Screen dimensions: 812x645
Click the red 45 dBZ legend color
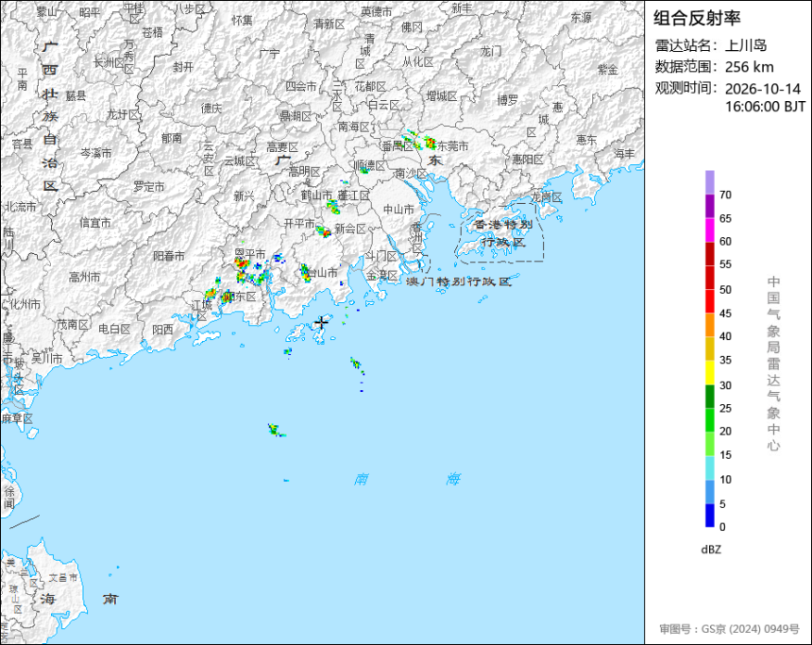coord(709,301)
